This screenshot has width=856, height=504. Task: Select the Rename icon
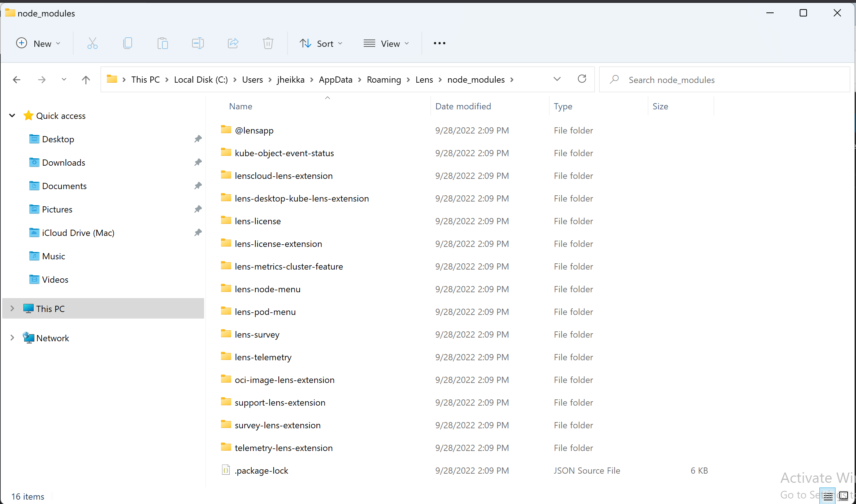198,43
